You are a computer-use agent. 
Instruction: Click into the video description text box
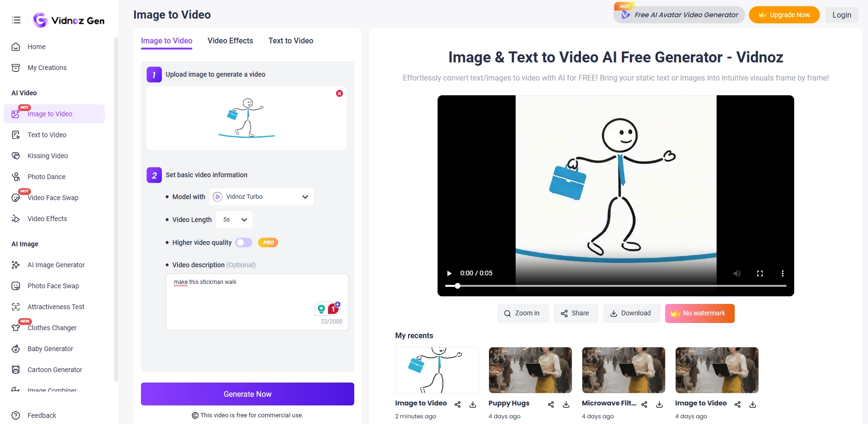click(257, 302)
